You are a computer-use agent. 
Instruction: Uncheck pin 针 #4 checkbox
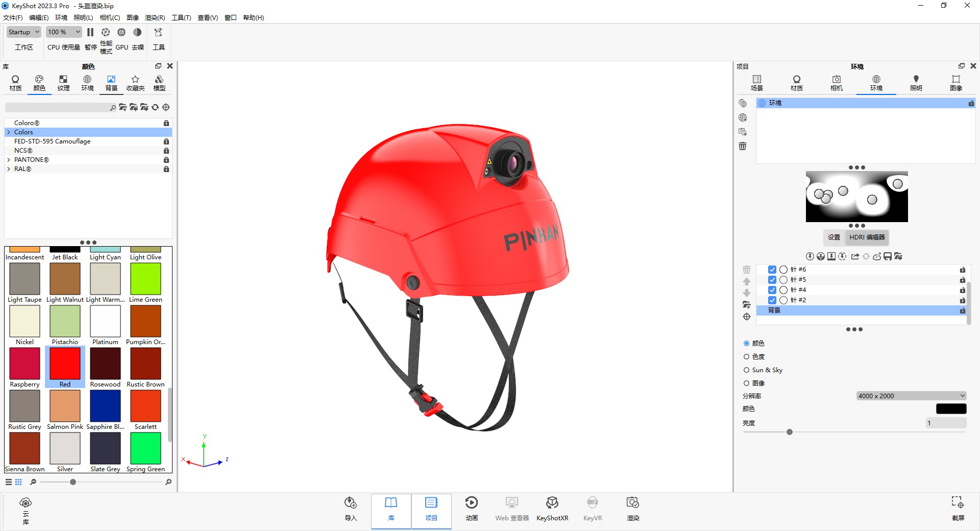pos(772,290)
